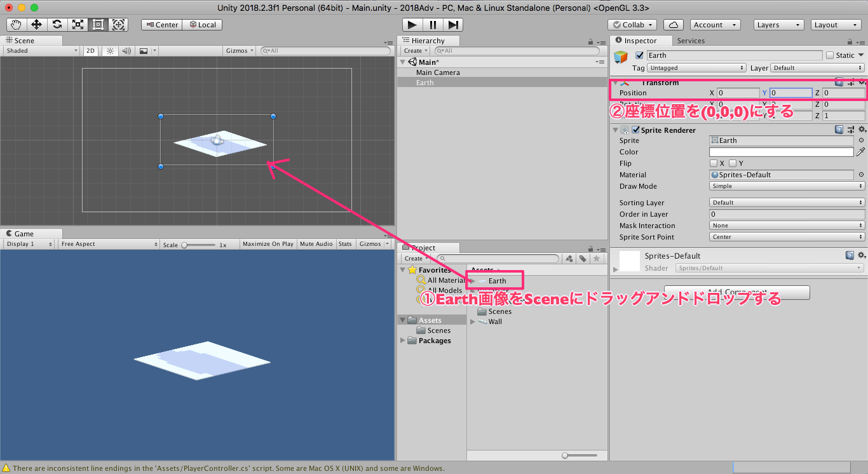
Task: Open the Free Aspect dropdown
Action: [109, 244]
